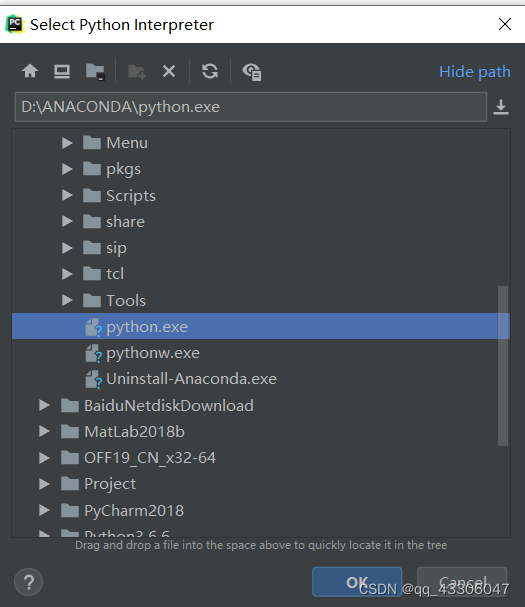Click the Hide path link
This screenshot has width=525, height=607.
(x=475, y=72)
